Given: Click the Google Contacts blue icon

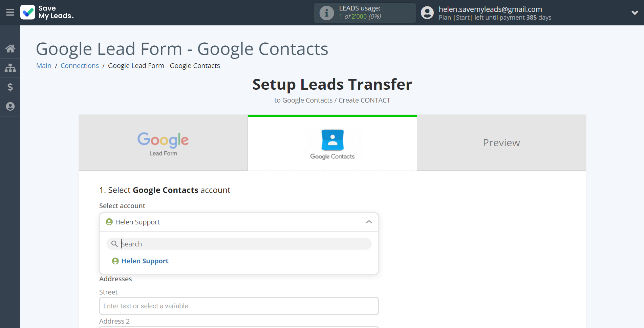Looking at the screenshot, I should 332,140.
